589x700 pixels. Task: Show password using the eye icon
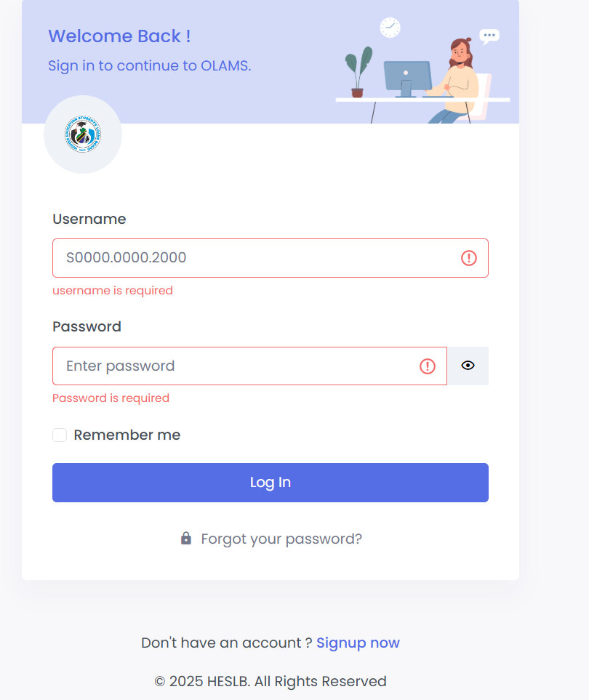click(468, 366)
